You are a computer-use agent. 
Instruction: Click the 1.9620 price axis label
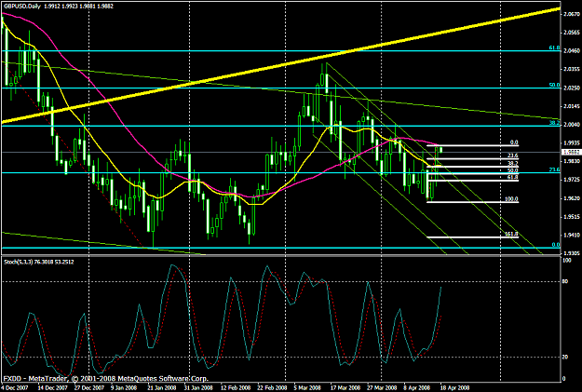coord(571,198)
